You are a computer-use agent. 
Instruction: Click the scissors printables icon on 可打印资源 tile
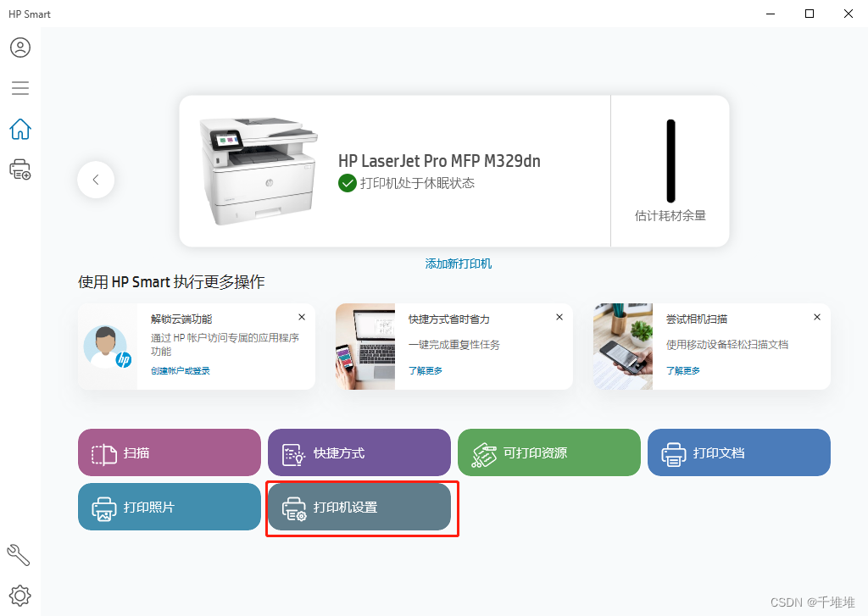tap(484, 455)
